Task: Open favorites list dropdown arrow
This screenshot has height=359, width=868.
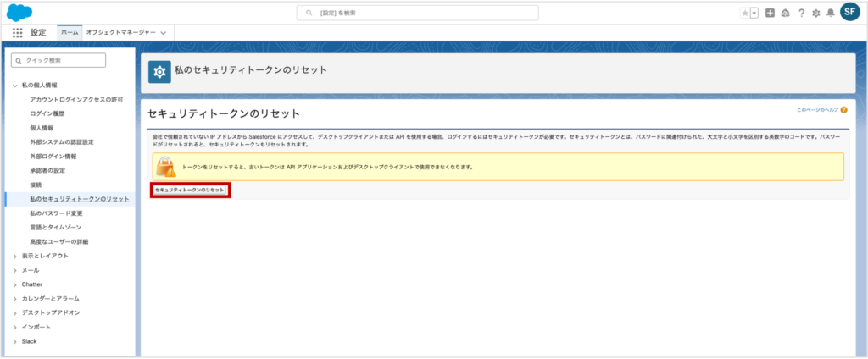Action: 754,14
